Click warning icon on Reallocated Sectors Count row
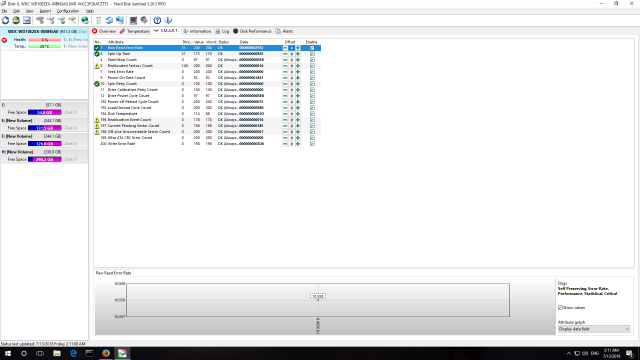This screenshot has height=360, width=640. click(x=97, y=66)
